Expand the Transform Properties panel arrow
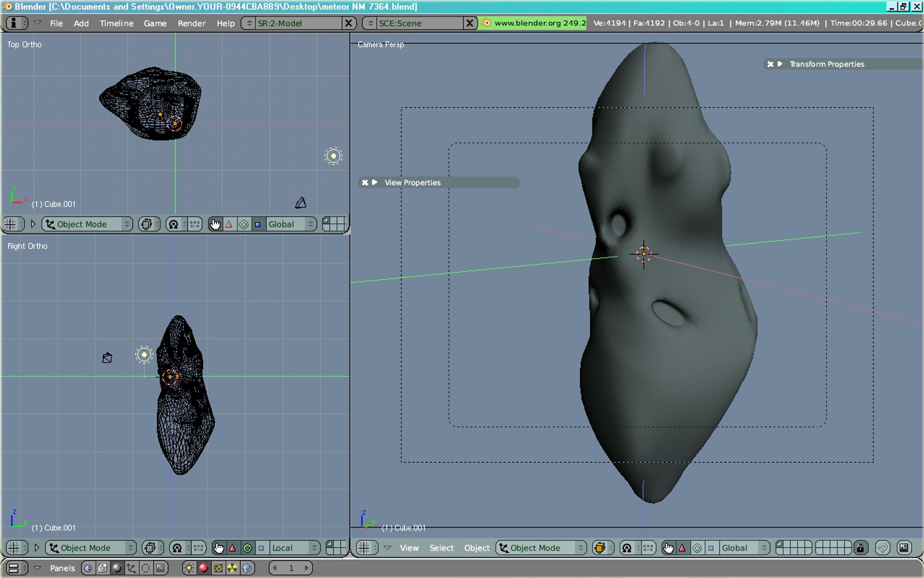The width and height of the screenshot is (924, 578). pyautogui.click(x=780, y=64)
